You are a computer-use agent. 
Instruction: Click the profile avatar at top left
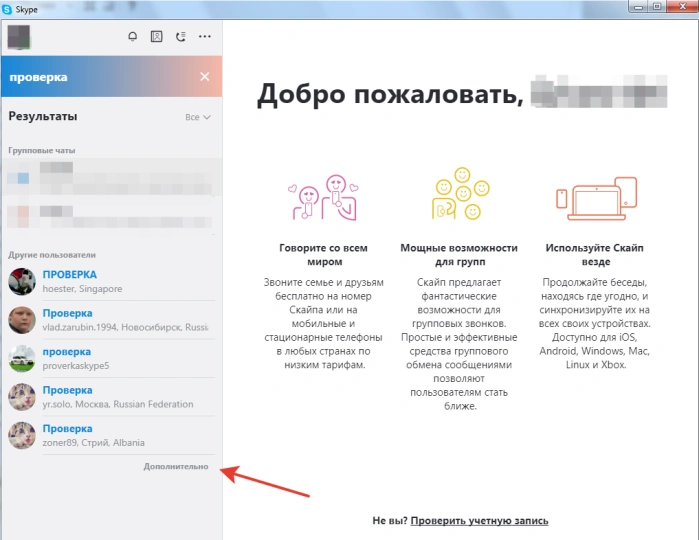point(19,37)
